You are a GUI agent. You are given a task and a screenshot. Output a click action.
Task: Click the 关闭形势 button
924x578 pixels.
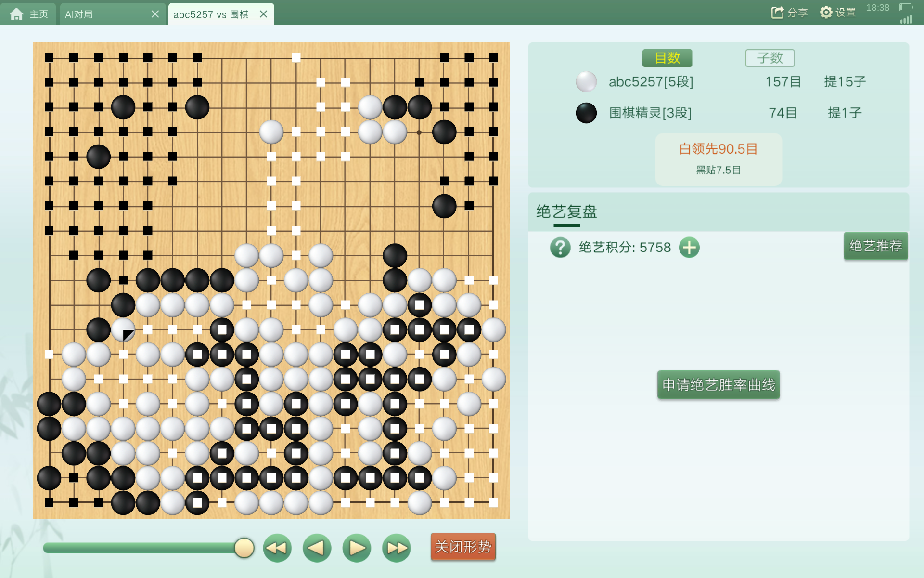click(463, 547)
